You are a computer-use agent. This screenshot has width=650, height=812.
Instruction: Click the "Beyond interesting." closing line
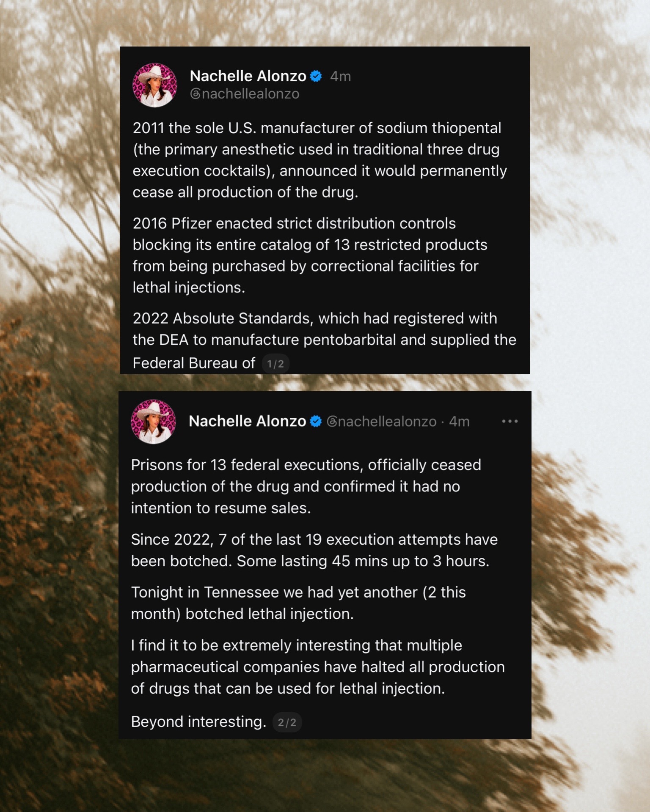[198, 722]
